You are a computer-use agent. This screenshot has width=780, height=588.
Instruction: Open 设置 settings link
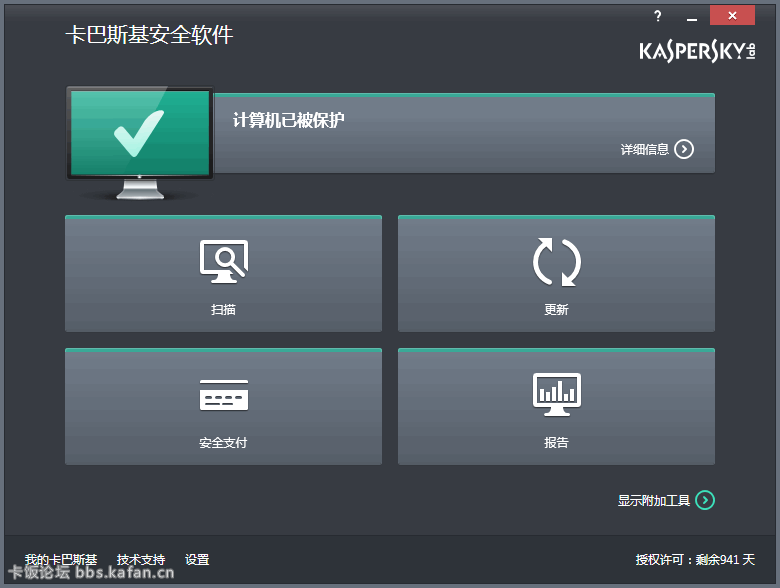(197, 560)
